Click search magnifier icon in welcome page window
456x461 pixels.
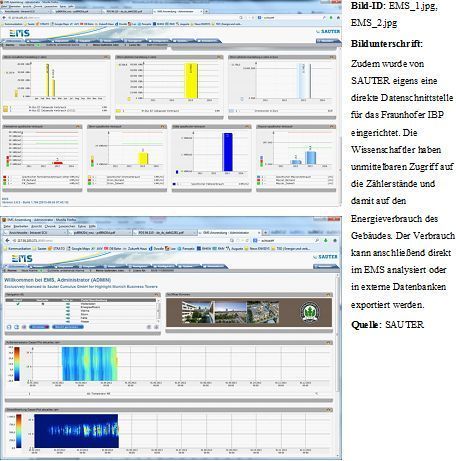(x=317, y=240)
